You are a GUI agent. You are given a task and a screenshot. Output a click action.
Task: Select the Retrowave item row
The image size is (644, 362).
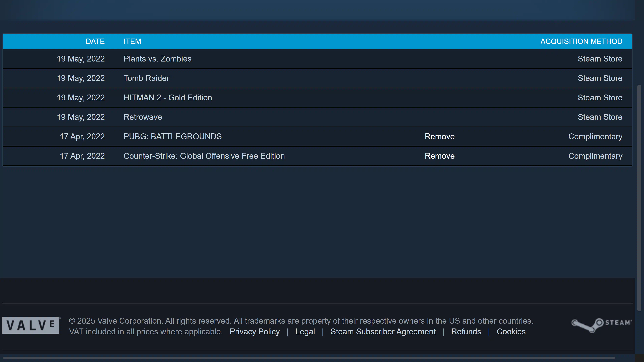tap(143, 117)
